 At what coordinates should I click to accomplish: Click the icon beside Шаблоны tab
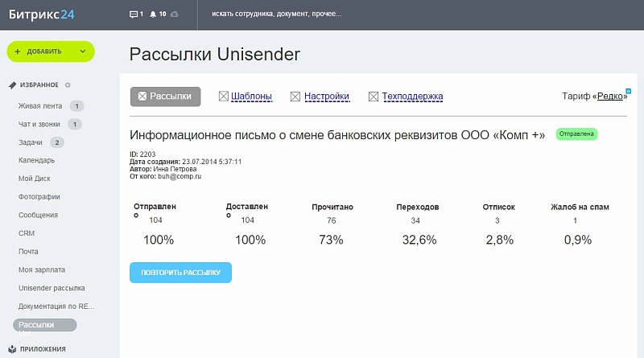click(224, 97)
